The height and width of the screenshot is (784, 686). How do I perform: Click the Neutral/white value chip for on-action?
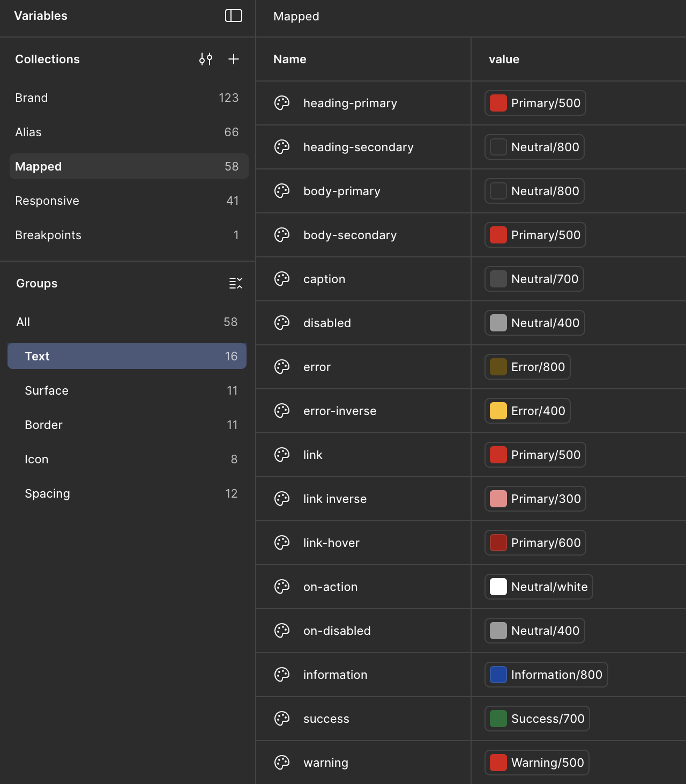click(538, 587)
